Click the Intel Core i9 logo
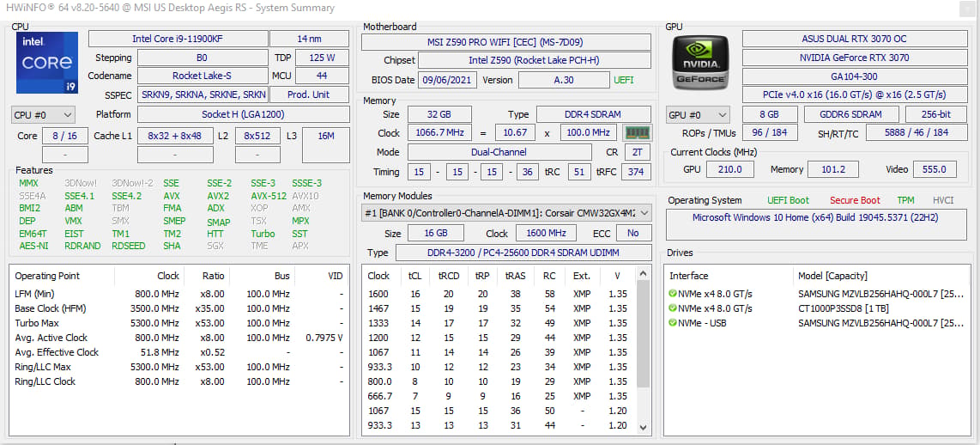 pyautogui.click(x=47, y=63)
